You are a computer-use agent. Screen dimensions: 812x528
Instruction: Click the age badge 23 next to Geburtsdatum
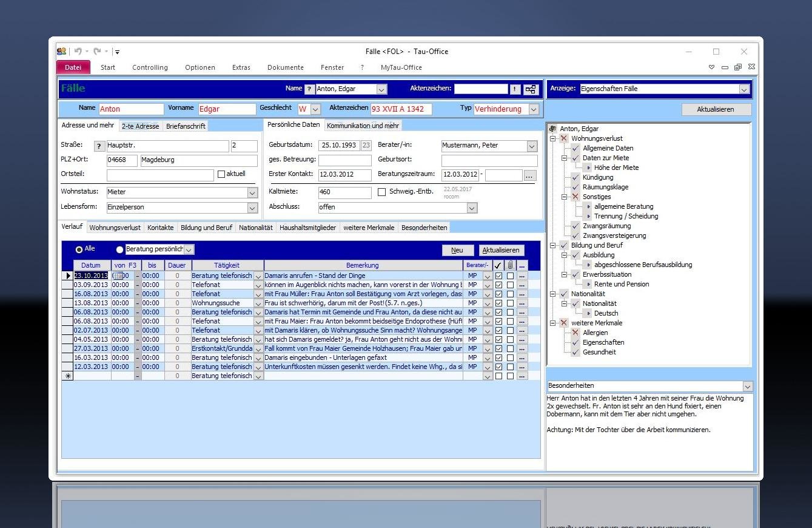[366, 146]
